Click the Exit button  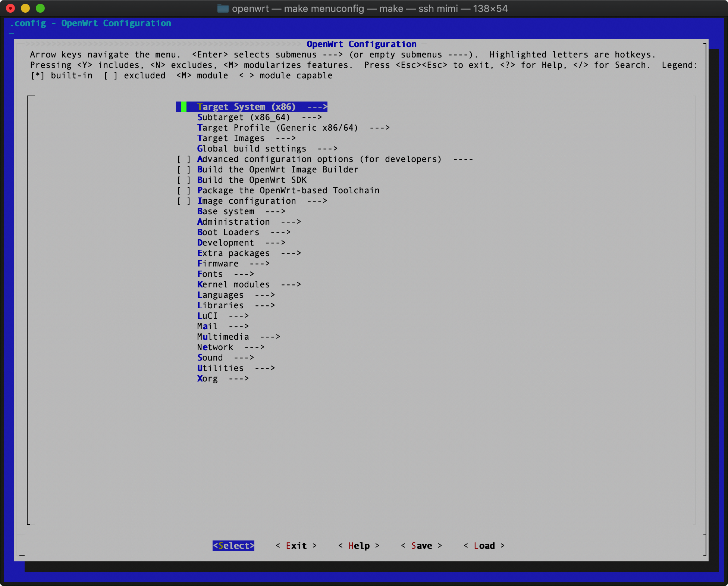[x=296, y=546]
